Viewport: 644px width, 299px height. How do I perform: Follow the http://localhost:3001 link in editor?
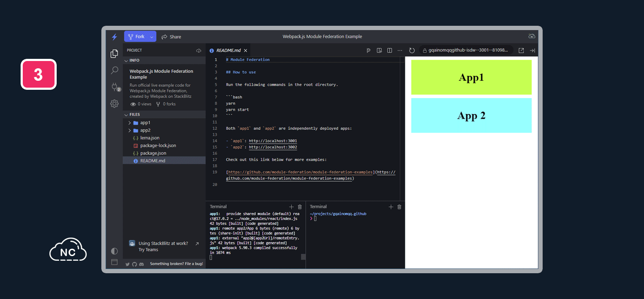273,141
